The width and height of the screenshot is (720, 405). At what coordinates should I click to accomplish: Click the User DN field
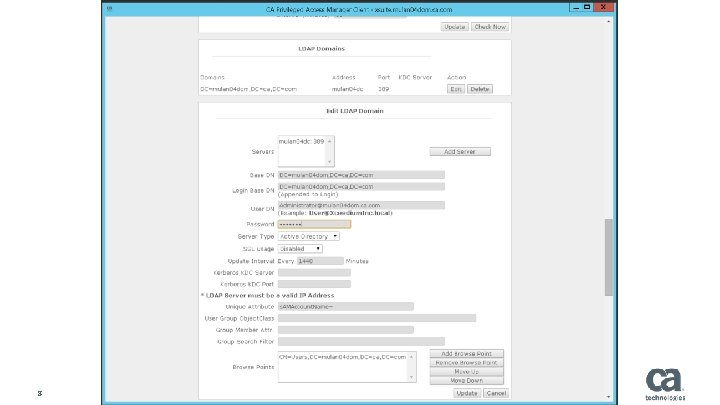click(x=361, y=205)
